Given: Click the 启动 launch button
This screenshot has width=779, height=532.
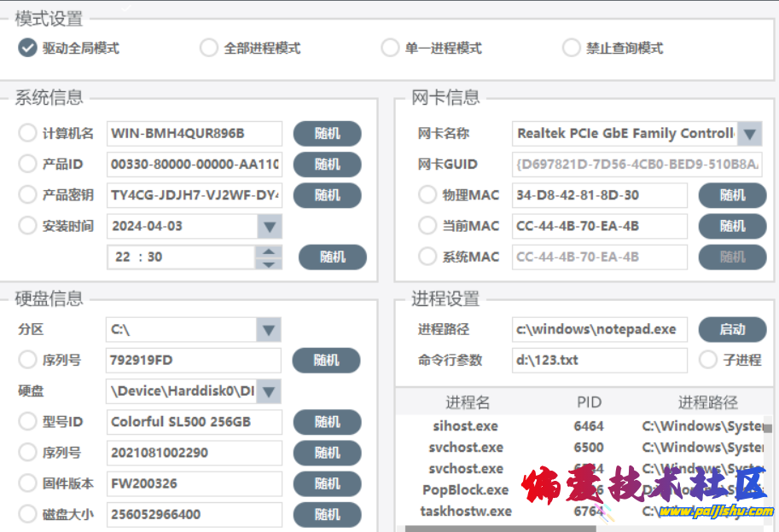Looking at the screenshot, I should [732, 329].
